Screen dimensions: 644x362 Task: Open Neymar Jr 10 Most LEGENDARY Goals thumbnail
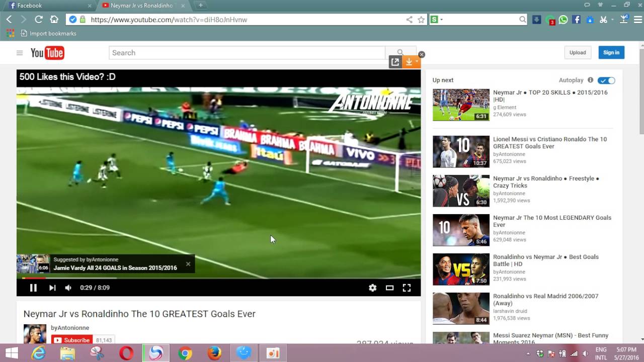point(461,230)
